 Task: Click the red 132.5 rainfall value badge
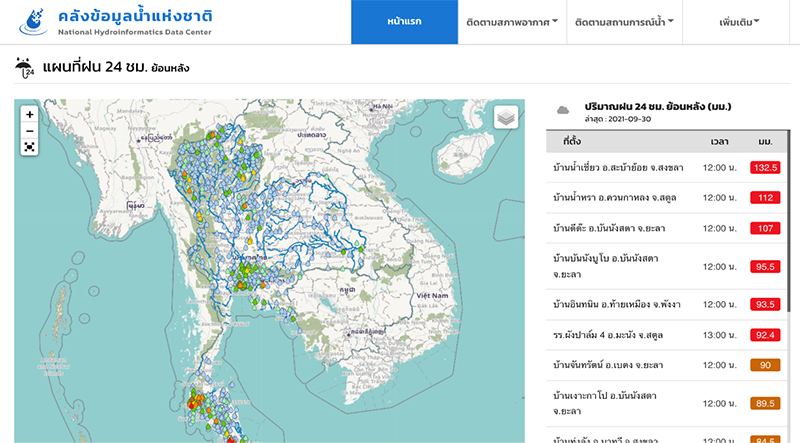coord(765,167)
